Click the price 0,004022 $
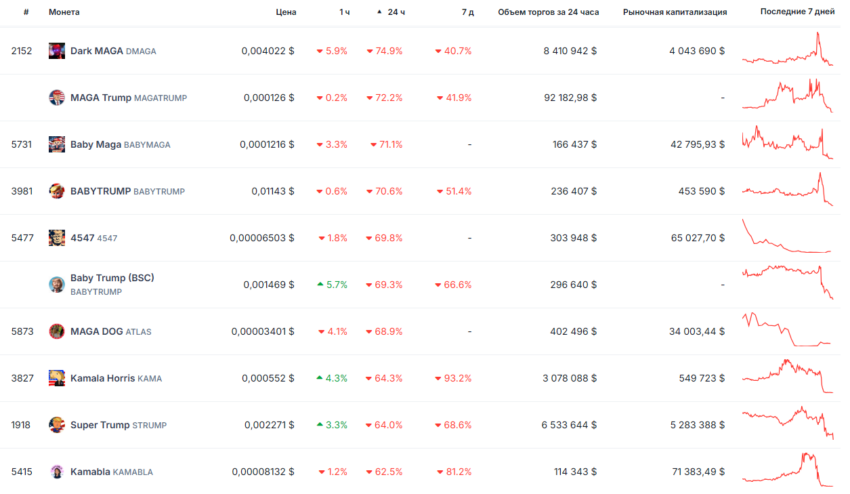The width and height of the screenshot is (850, 494). (268, 51)
